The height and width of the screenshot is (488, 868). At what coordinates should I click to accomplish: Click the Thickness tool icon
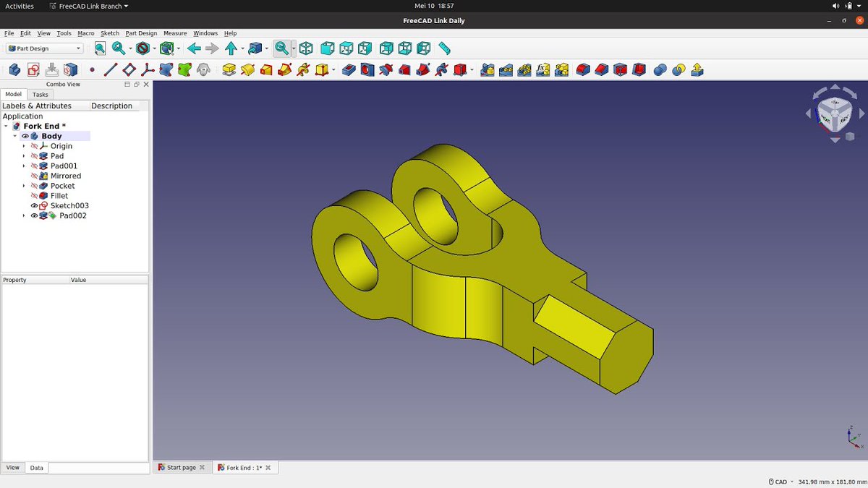tap(639, 69)
